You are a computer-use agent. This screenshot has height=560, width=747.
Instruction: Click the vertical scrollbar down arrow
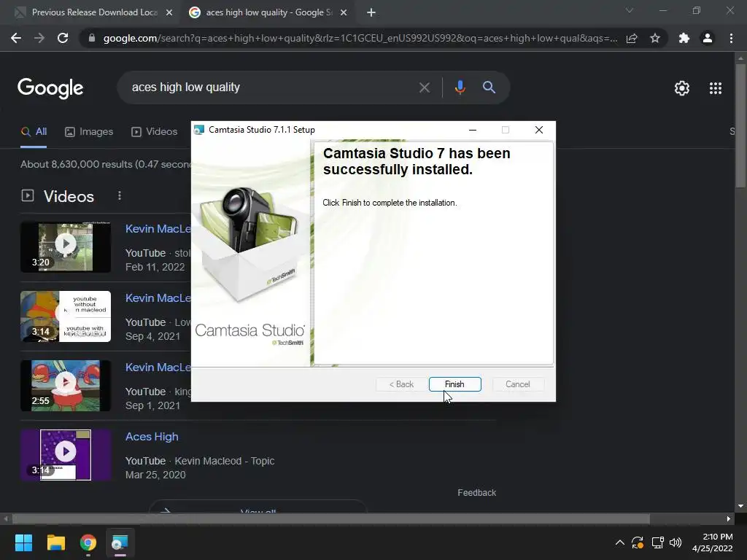click(x=740, y=506)
